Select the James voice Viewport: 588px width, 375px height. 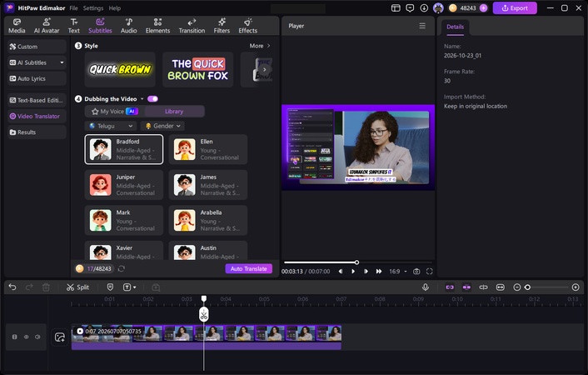(x=208, y=185)
